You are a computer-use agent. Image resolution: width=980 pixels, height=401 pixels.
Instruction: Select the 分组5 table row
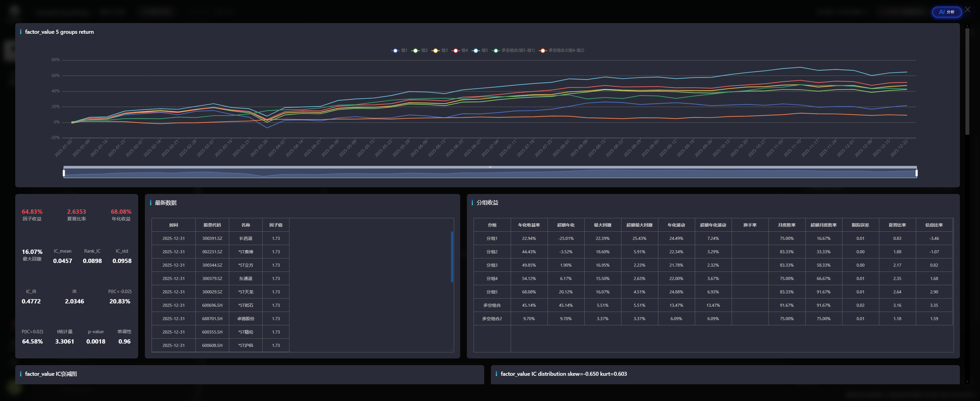click(492, 292)
